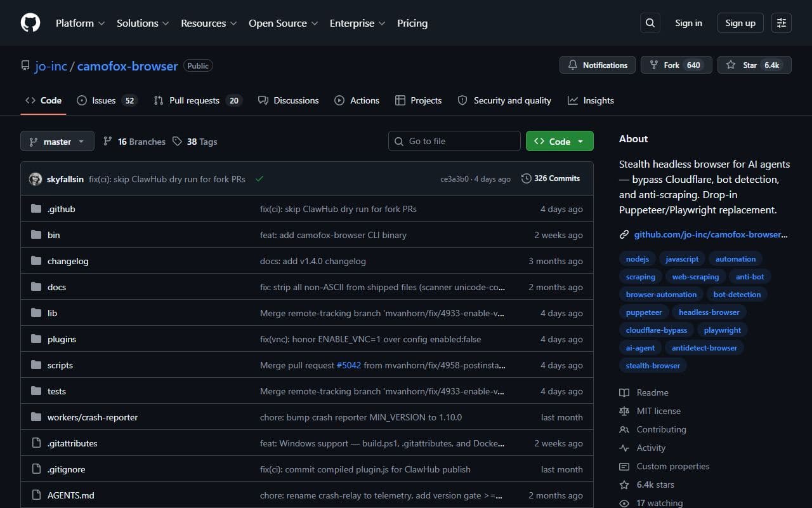The image size is (812, 508).
Task: Click the folder icon beside bin
Action: [36, 235]
